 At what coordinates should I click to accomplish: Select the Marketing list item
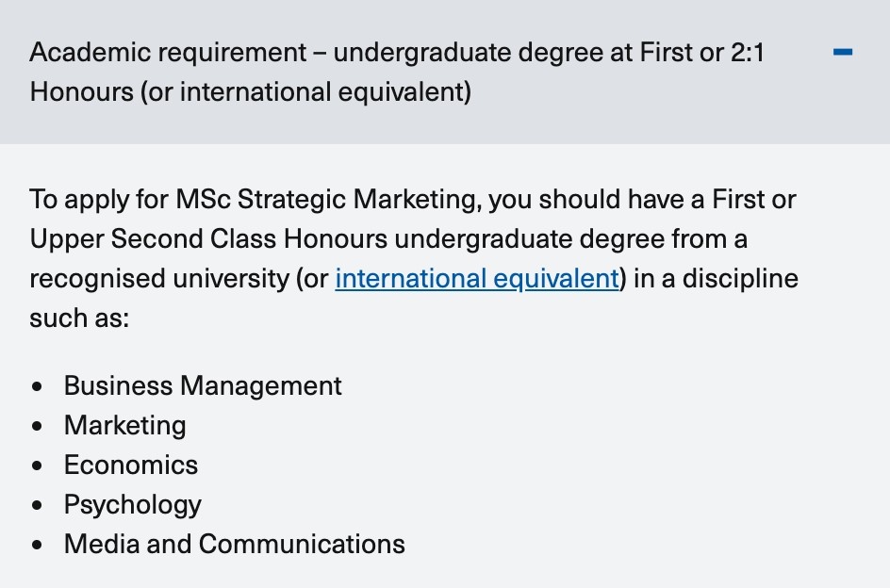[124, 426]
